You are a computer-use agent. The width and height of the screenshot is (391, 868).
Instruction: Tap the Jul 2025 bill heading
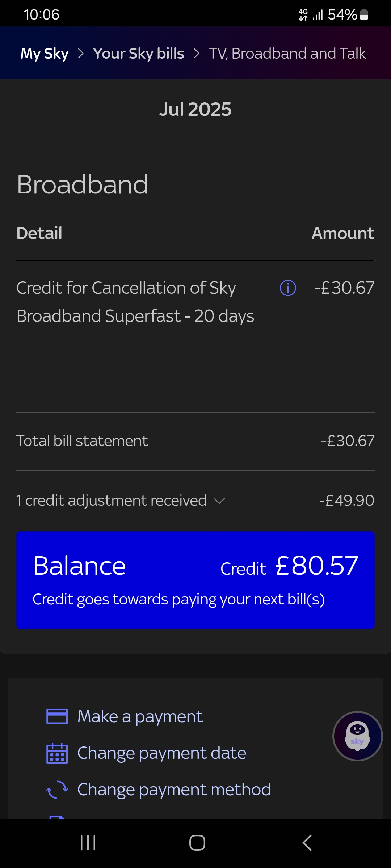pos(195,109)
